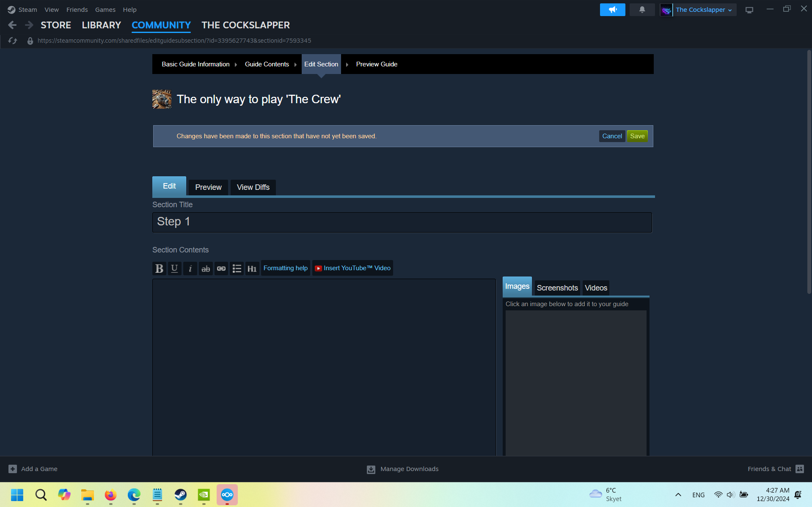Click the Add a Game plus icon

click(x=13, y=469)
